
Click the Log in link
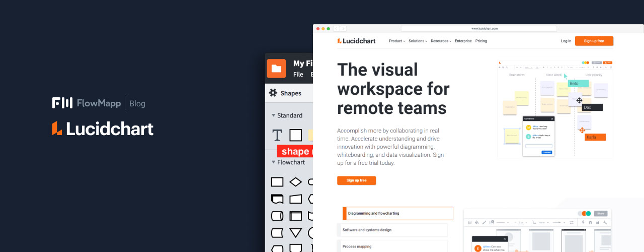(566, 41)
